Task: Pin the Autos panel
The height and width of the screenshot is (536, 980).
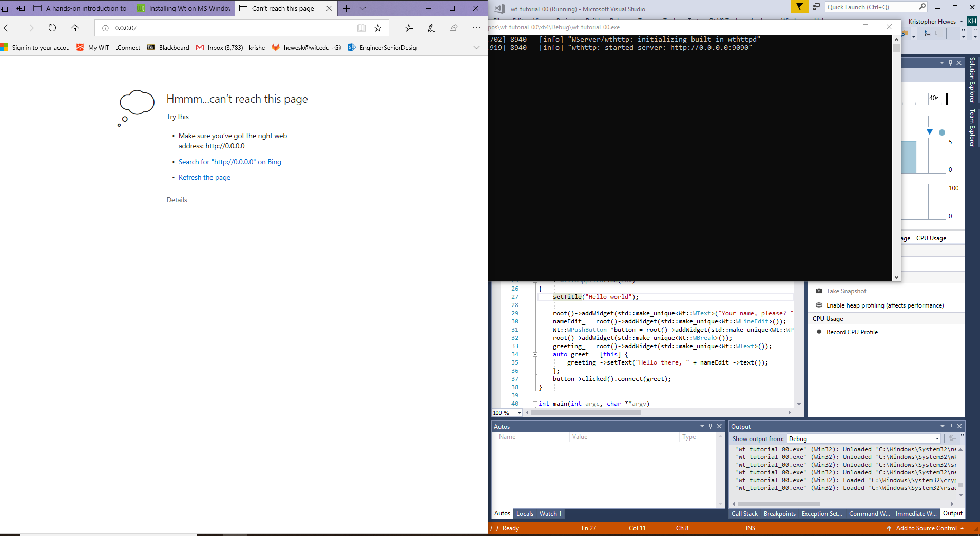Action: tap(710, 426)
